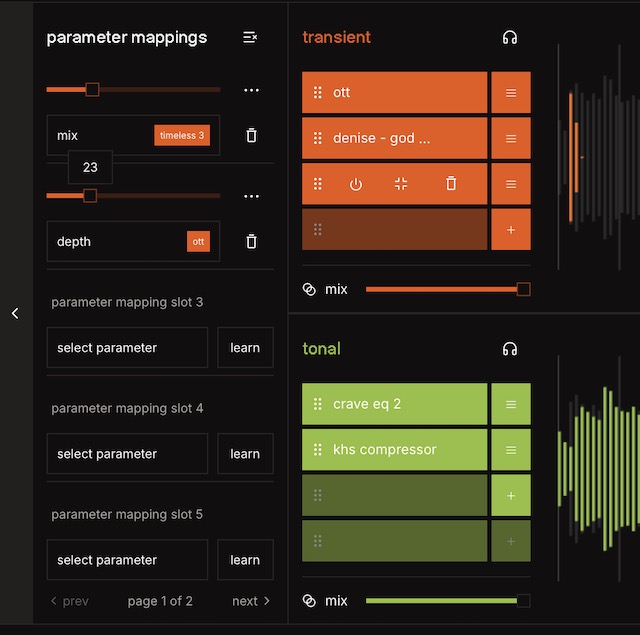Open the ott plugin menu
This screenshot has height=635, width=640.
coord(511,93)
